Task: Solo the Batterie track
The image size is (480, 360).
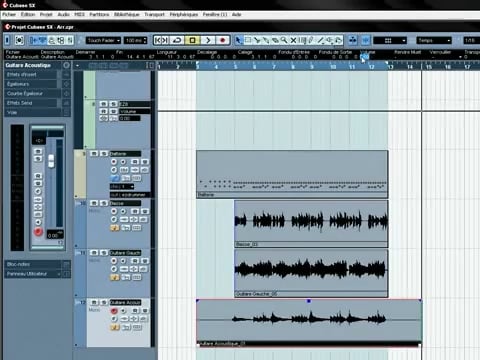Action: tap(104, 154)
